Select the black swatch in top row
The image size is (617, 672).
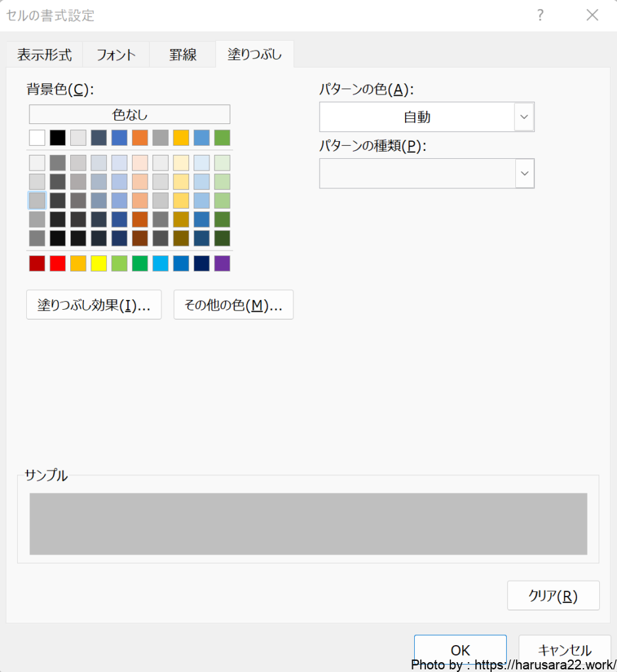[58, 138]
